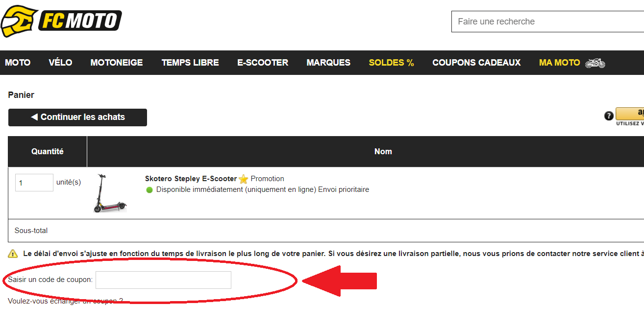Click the Saisir un code de coupon label
This screenshot has height=328, width=644.
(x=50, y=280)
